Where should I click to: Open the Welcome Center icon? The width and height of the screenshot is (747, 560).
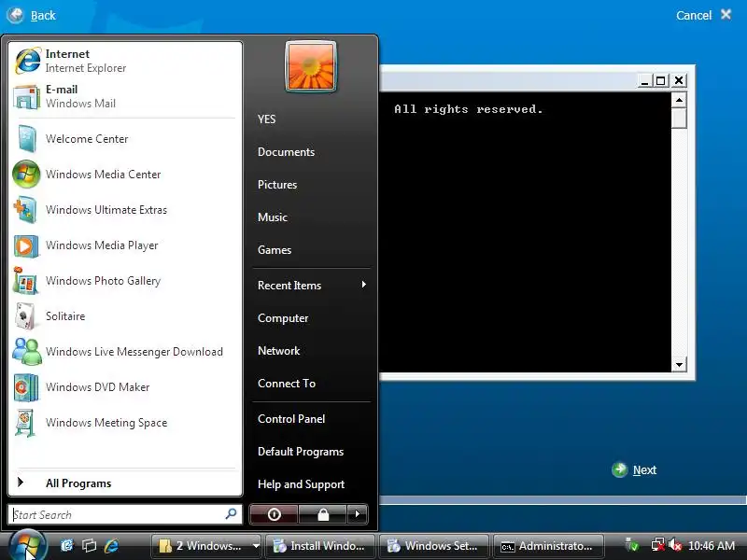(26, 138)
